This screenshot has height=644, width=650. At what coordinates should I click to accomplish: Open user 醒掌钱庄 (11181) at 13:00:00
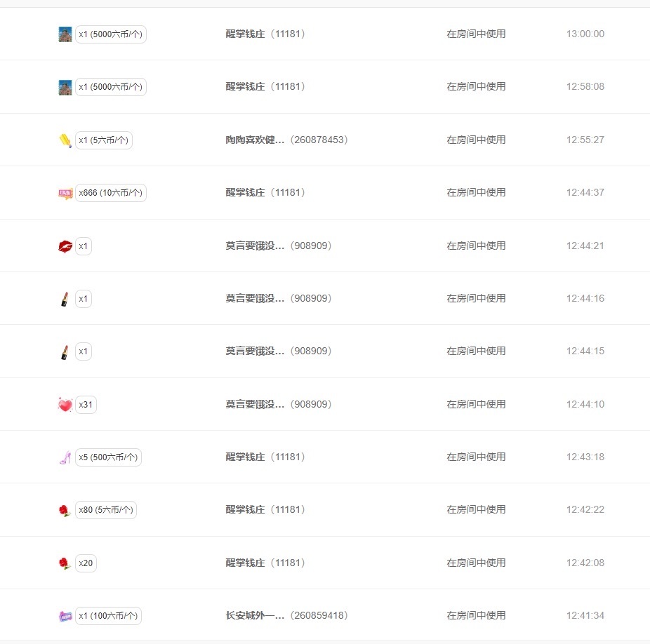click(265, 34)
